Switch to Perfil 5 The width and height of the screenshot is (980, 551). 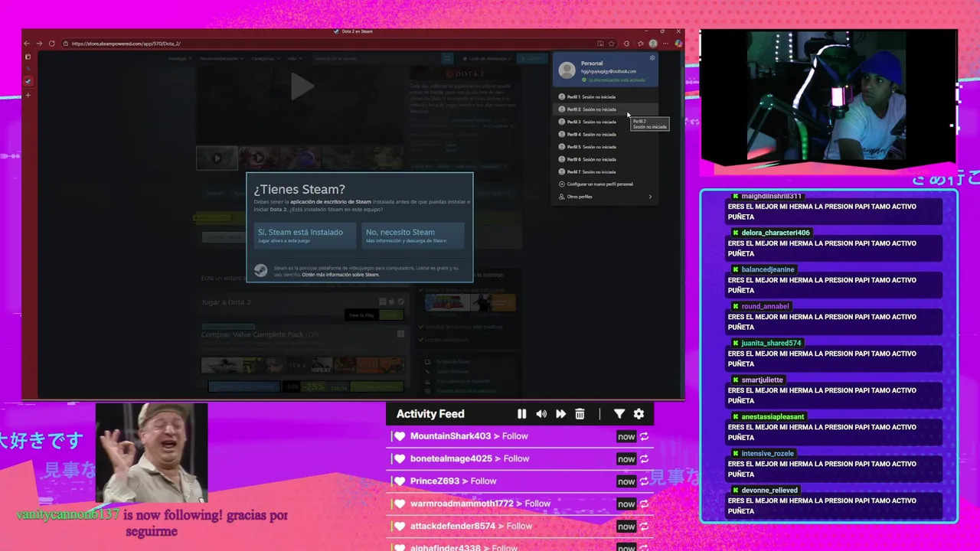(604, 147)
